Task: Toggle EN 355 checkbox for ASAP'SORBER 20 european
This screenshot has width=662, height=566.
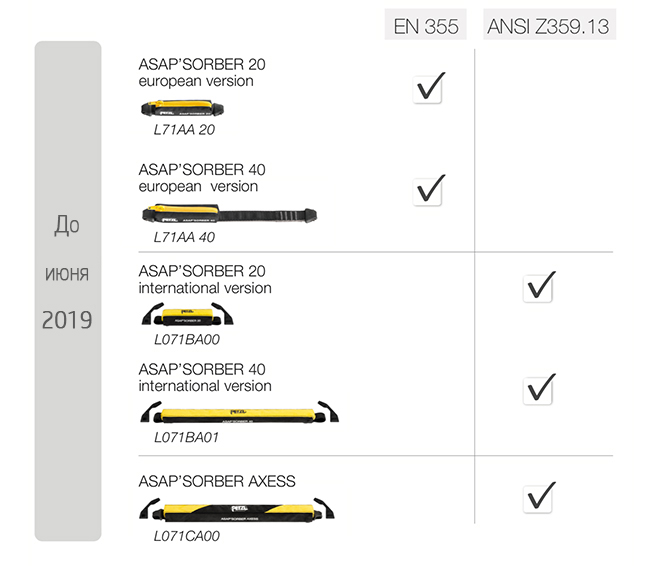Action: [428, 88]
